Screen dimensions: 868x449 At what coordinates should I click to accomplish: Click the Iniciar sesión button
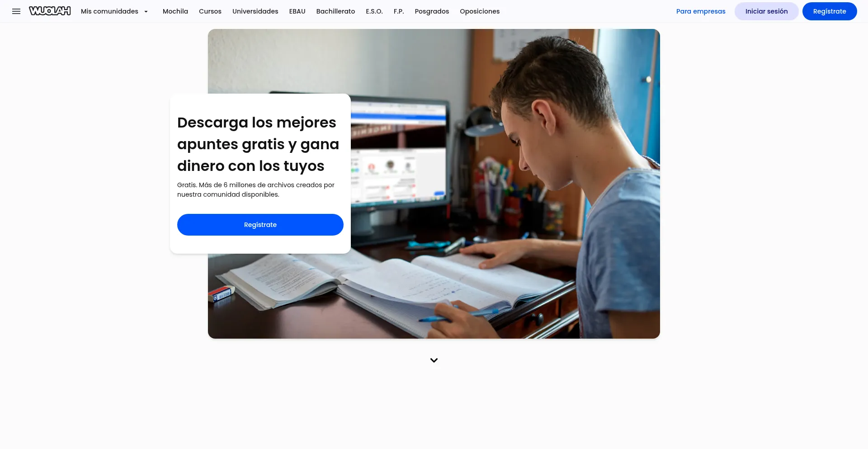coord(766,11)
